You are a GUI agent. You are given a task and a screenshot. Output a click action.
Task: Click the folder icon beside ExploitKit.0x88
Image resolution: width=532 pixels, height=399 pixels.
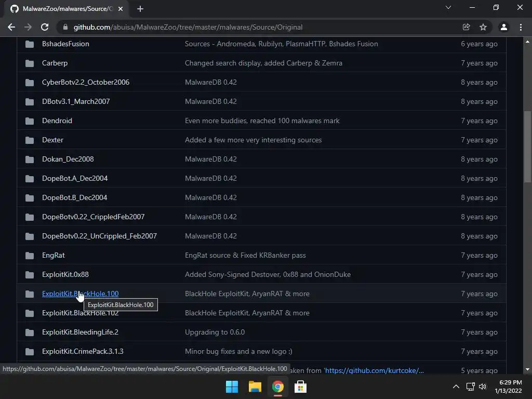pos(30,274)
